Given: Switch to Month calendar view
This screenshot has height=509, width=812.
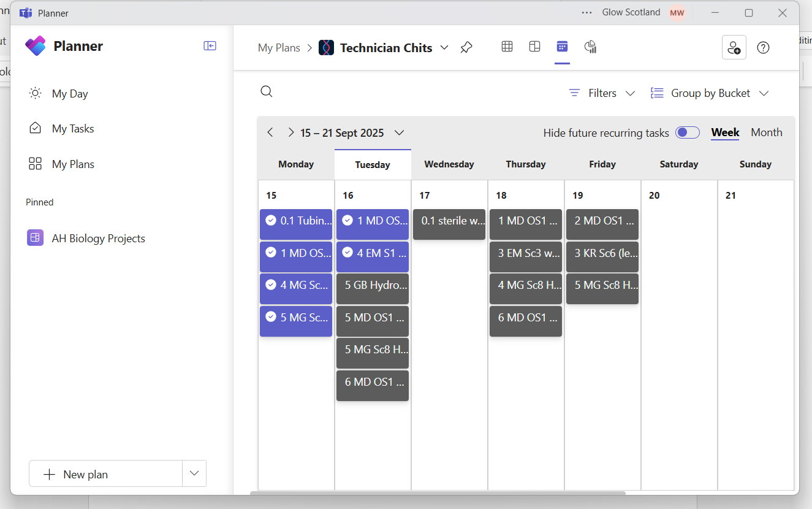Looking at the screenshot, I should [766, 132].
